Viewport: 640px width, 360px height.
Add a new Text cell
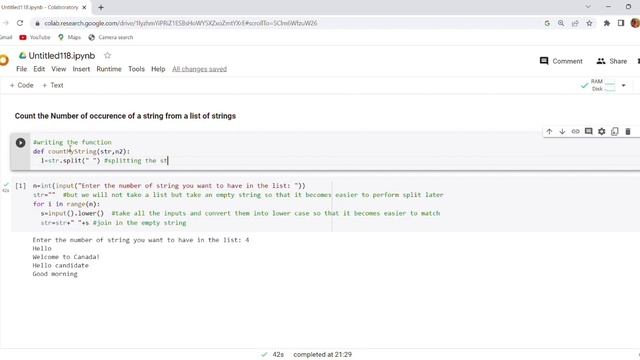[53, 85]
